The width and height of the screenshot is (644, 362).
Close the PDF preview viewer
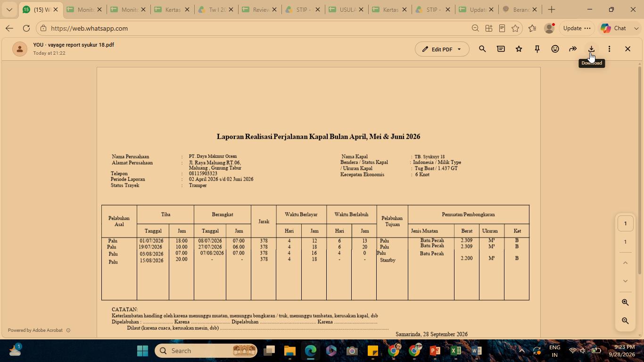627,49
